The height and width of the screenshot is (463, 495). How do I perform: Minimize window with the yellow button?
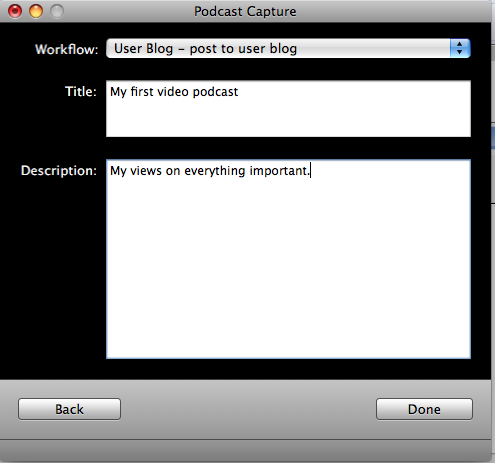click(36, 11)
